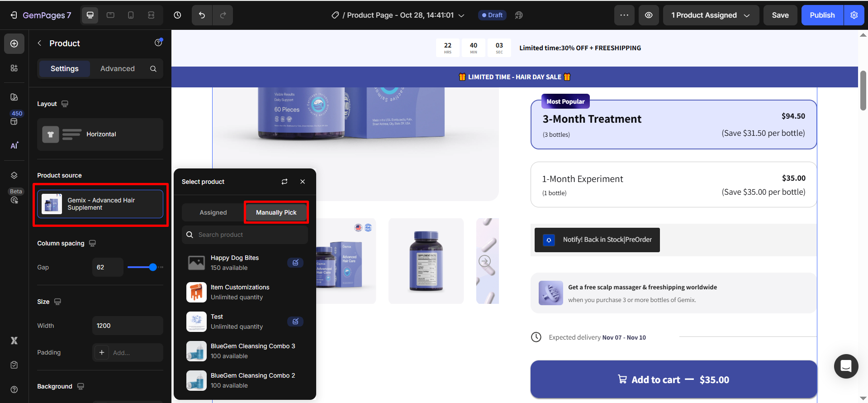Click the icon right of Product heading

click(x=158, y=43)
